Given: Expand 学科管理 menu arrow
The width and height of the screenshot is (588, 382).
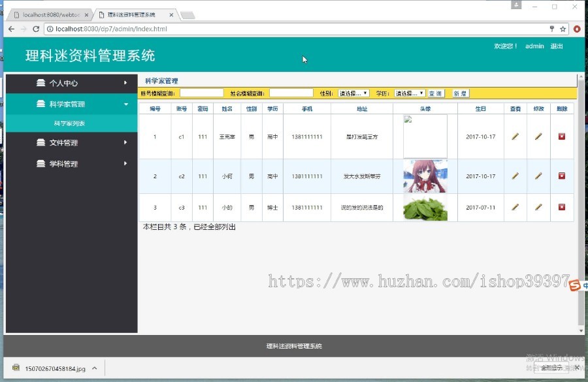Looking at the screenshot, I should 125,163.
